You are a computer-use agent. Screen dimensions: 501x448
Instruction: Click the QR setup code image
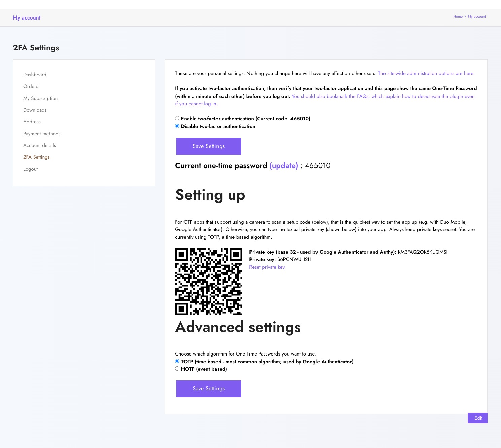pos(209,282)
